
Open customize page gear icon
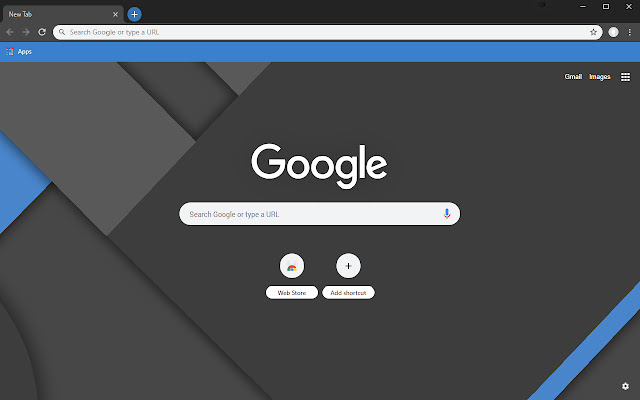(625, 386)
